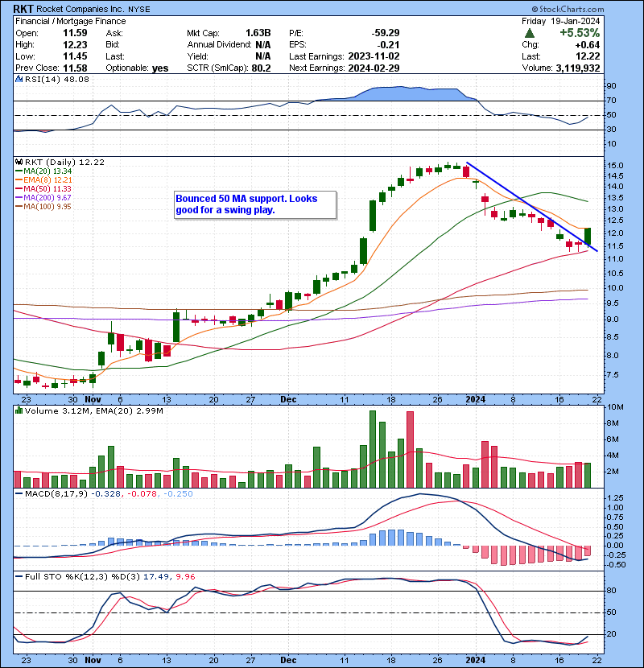Viewport: 644px width, 668px height.
Task: Click the RKT (Daily) 12.22 chart title
Action: tap(64, 163)
